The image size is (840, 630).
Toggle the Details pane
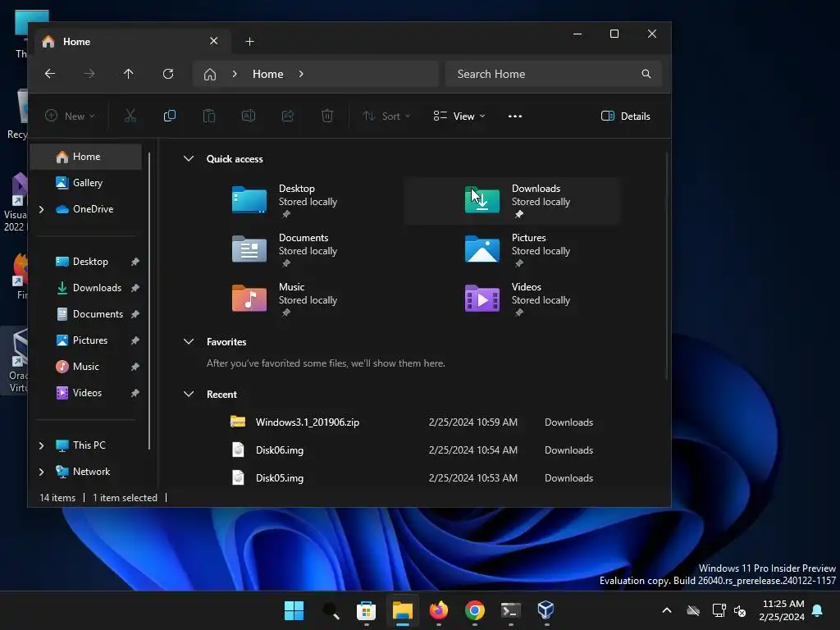626,116
